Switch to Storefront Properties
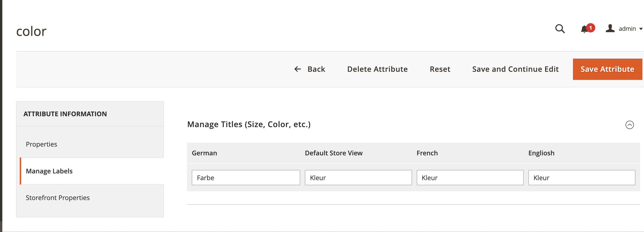Screen dimensions: 644x232 tap(58, 198)
